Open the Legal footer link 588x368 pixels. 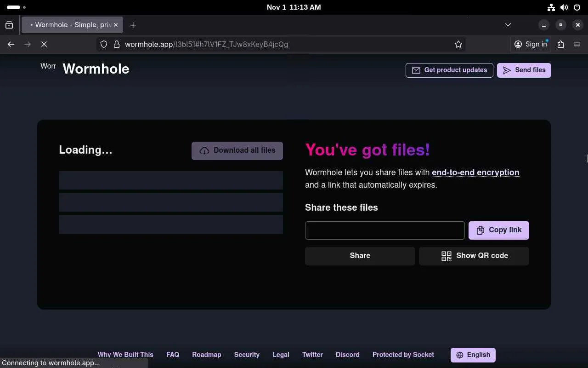pyautogui.click(x=281, y=355)
